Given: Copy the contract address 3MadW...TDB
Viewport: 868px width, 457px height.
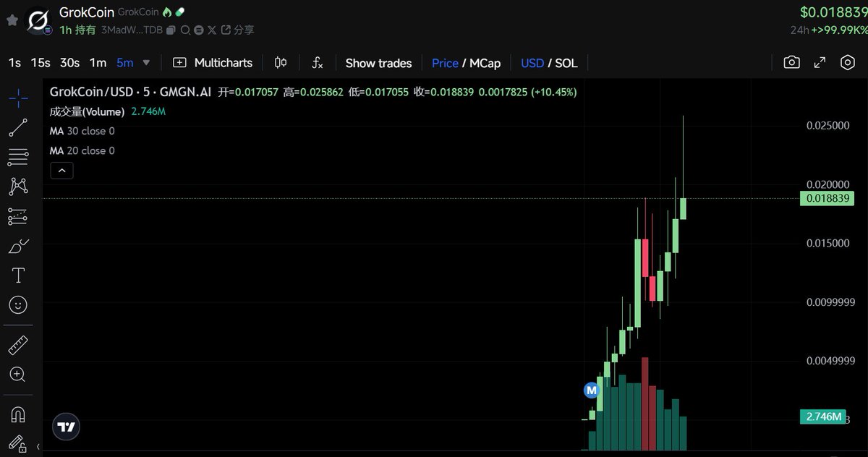Looking at the screenshot, I should (x=171, y=30).
